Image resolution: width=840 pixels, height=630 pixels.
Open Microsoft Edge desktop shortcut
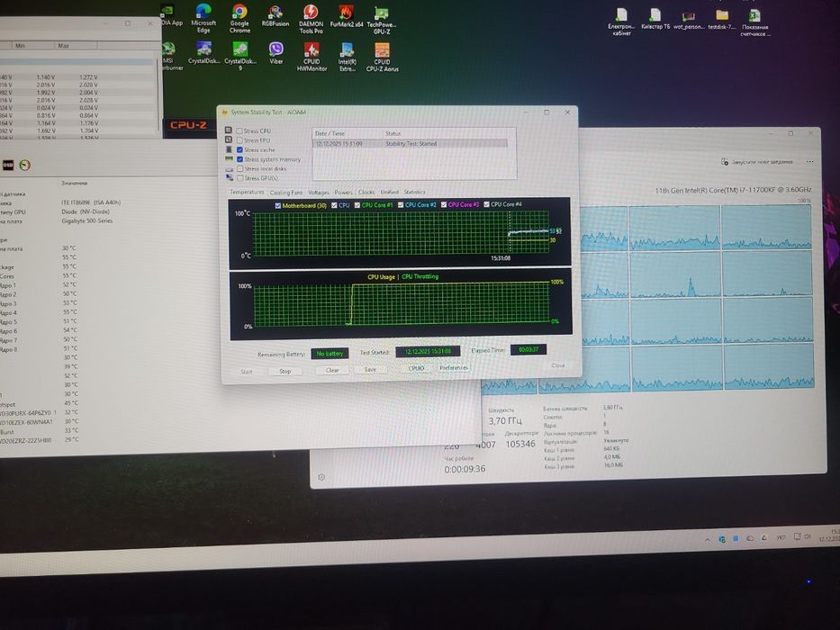(203, 18)
